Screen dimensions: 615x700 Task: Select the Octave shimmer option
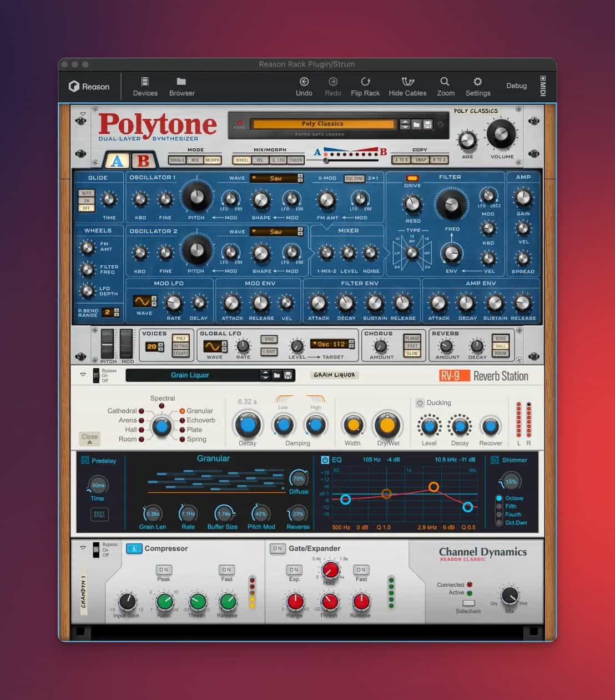point(499,498)
